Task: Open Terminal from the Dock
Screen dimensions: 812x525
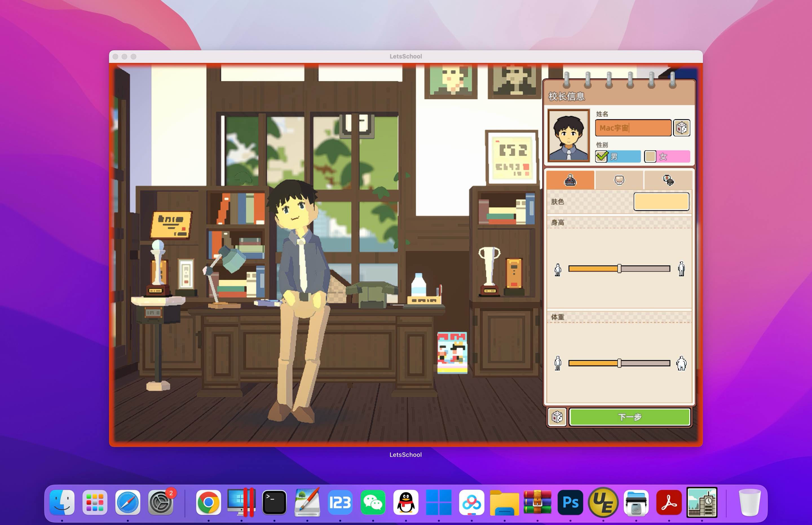Action: [x=274, y=502]
